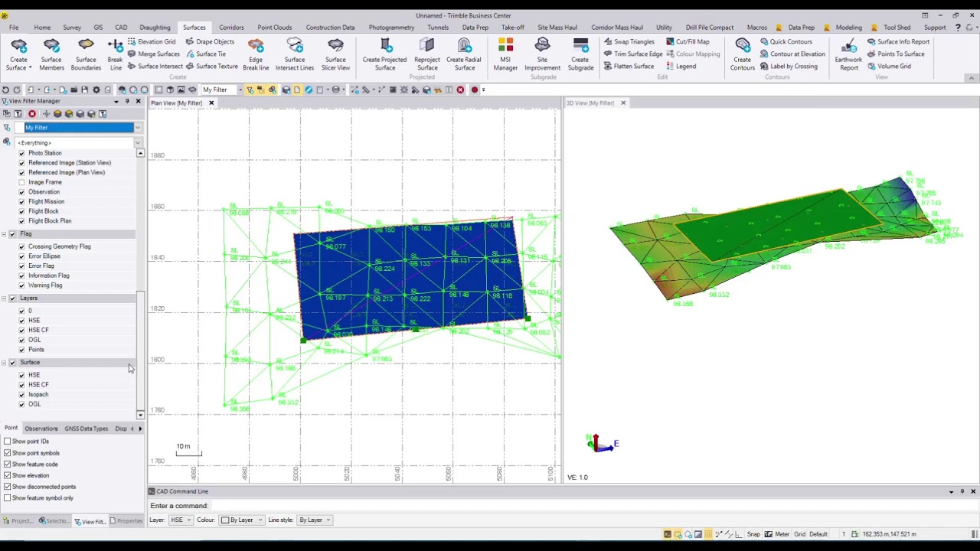Open the Surface Info Report
This screenshot has height=551, width=980.
coord(898,41)
